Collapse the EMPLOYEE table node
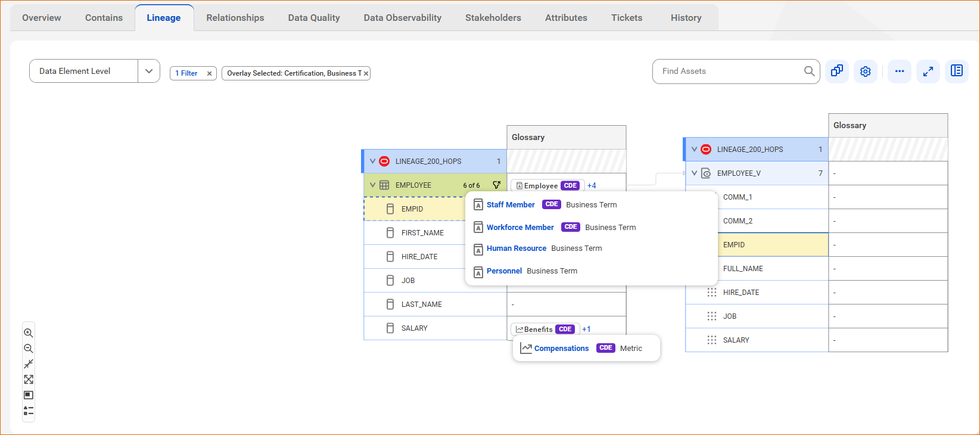This screenshot has height=435, width=980. click(372, 185)
